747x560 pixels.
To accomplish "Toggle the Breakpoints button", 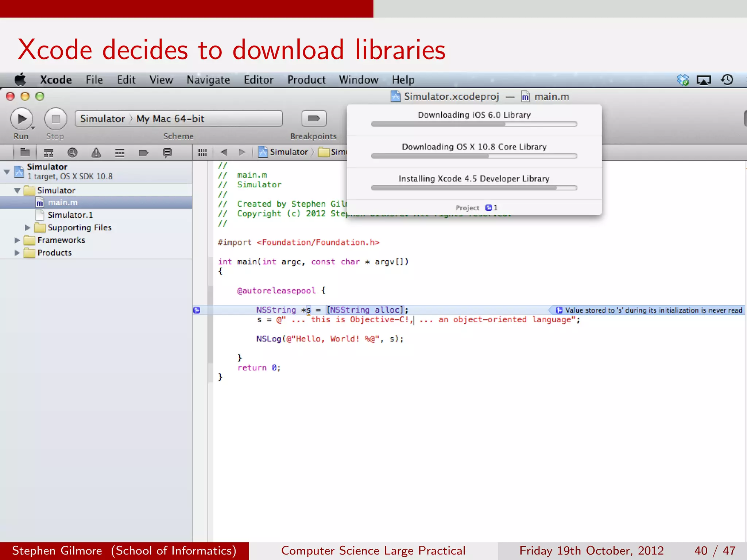I will pos(314,118).
